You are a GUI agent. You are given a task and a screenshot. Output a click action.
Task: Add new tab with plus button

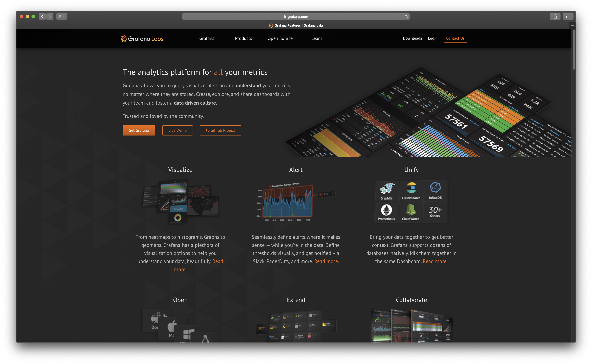coord(572,26)
